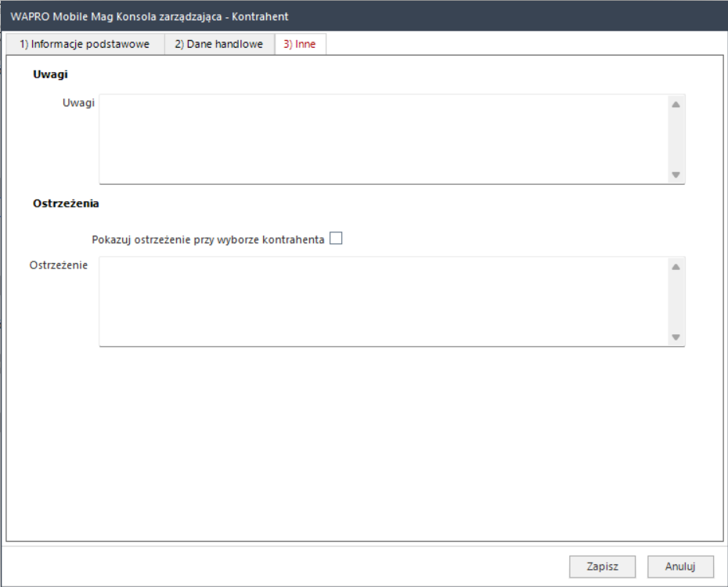Click the Uwagi field scrollbar track
The image size is (728, 587).
click(676, 139)
